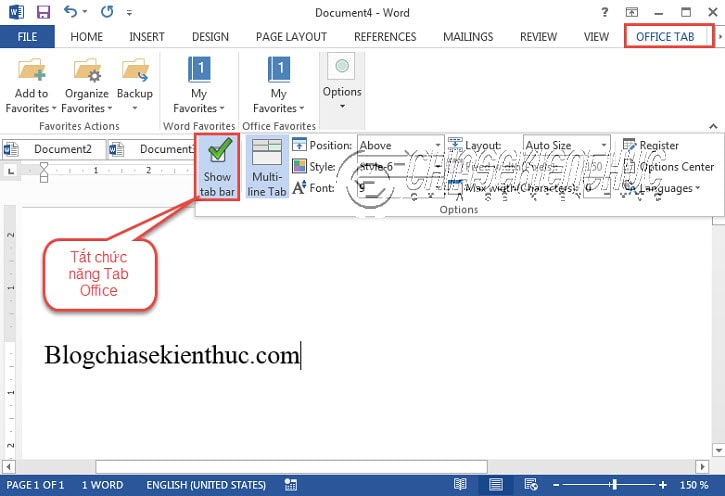This screenshot has height=496, width=725.
Task: Undo the last action
Action: (x=70, y=12)
